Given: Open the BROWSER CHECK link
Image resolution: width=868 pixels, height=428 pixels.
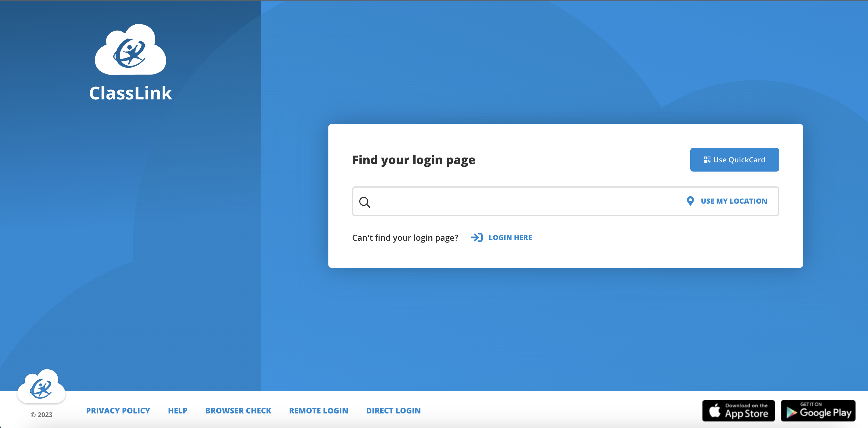Looking at the screenshot, I should (238, 410).
